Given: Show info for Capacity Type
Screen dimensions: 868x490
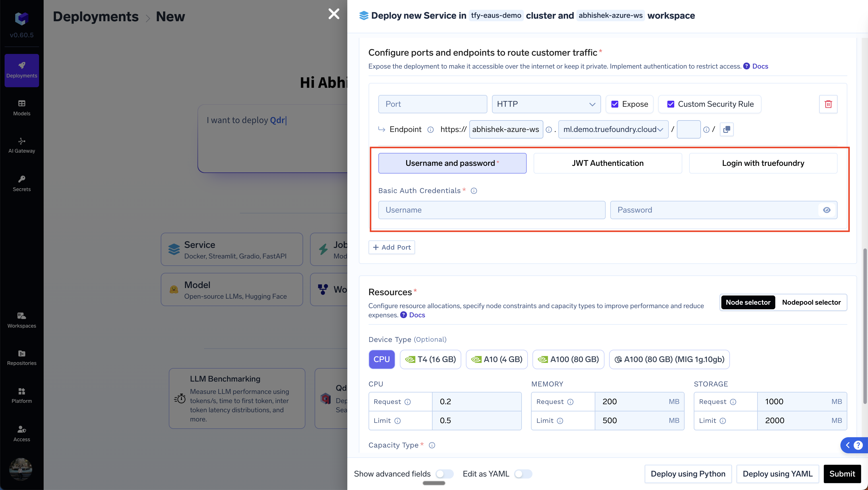Looking at the screenshot, I should click(432, 445).
